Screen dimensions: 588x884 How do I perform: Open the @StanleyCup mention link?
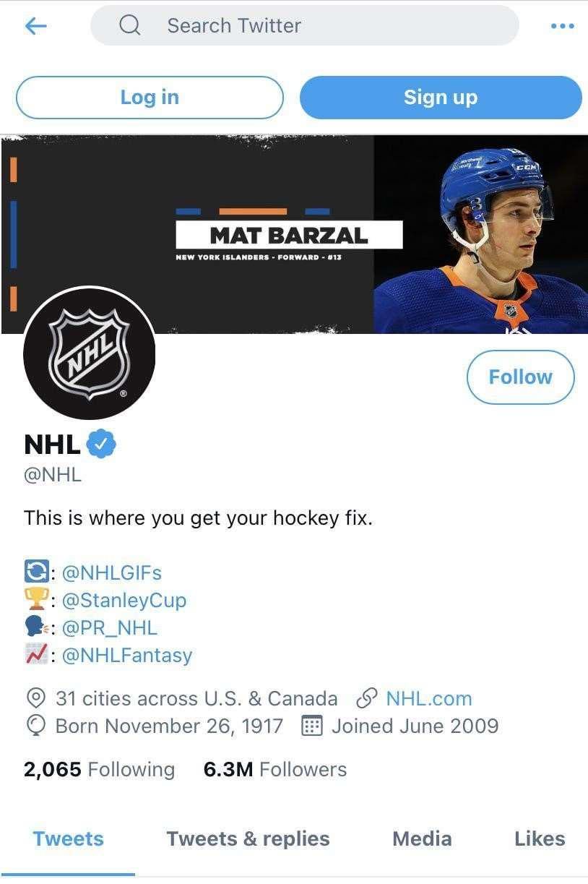(x=124, y=600)
